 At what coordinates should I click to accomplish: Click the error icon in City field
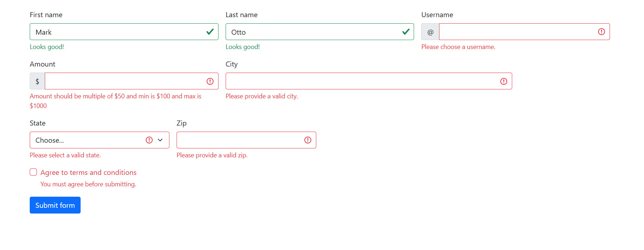pyautogui.click(x=504, y=82)
